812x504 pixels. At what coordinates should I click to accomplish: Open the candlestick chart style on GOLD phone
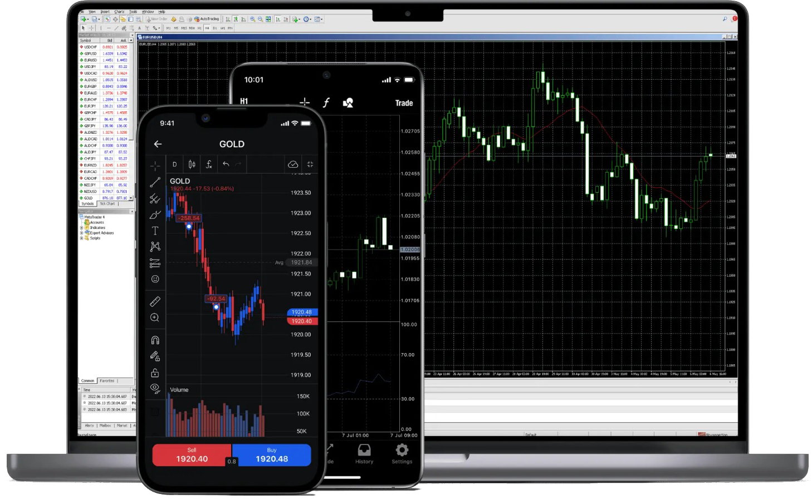point(192,164)
